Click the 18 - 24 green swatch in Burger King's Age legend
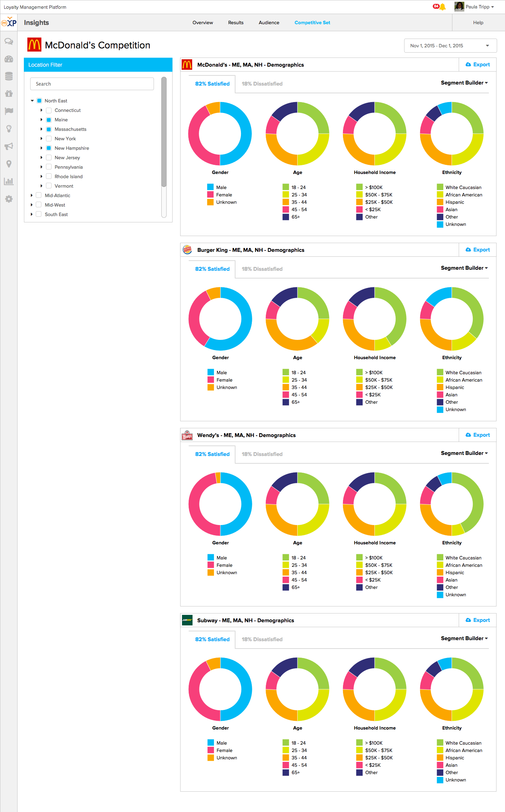Viewport: 505px width, 812px height. pyautogui.click(x=286, y=373)
